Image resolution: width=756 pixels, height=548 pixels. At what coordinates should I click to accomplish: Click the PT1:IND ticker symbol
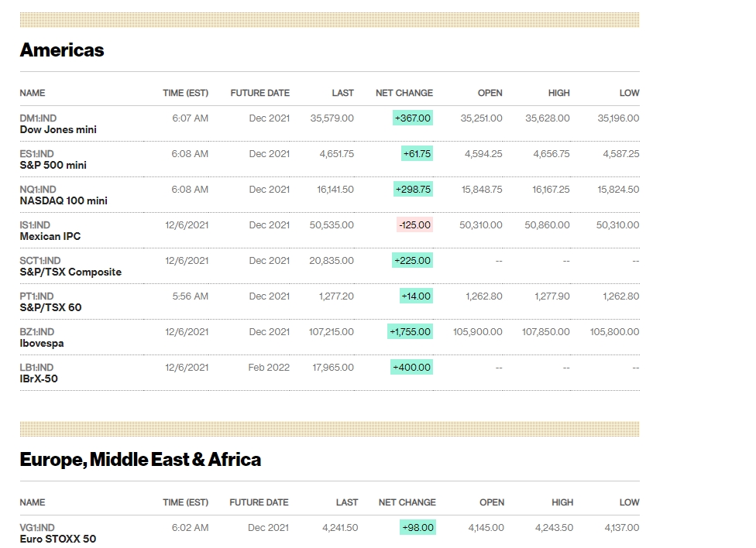coord(36,297)
